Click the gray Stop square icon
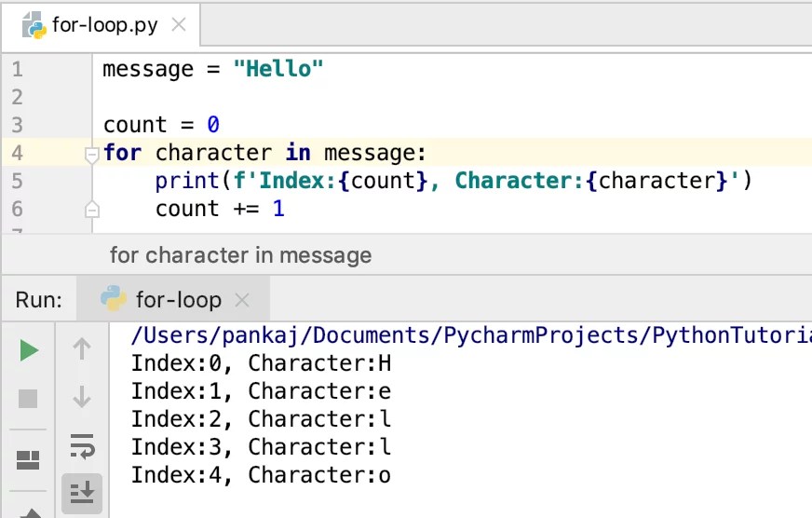Image resolution: width=812 pixels, height=518 pixels. [x=28, y=399]
